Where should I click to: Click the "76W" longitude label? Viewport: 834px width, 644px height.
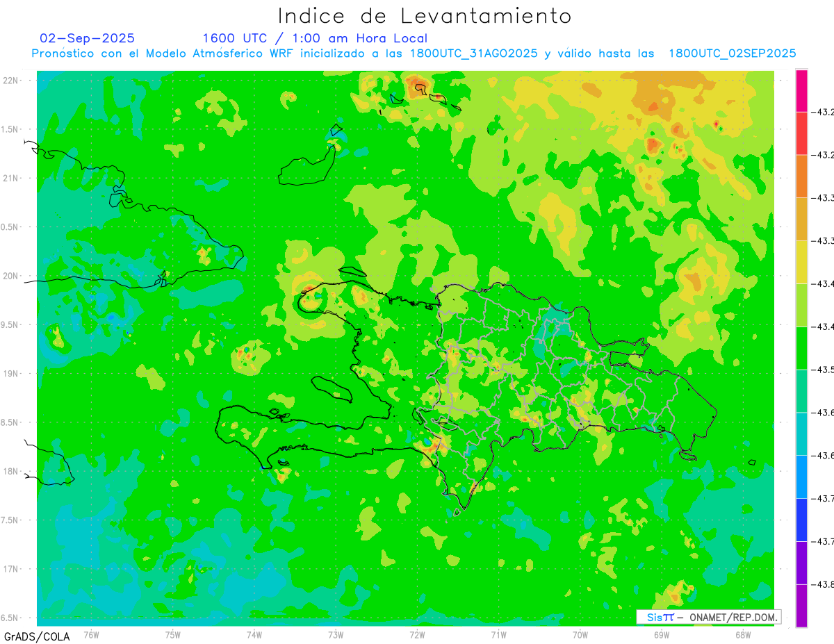[x=91, y=634]
